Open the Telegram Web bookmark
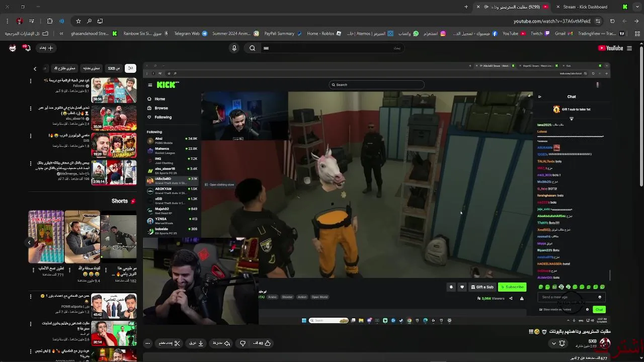 tap(190, 34)
